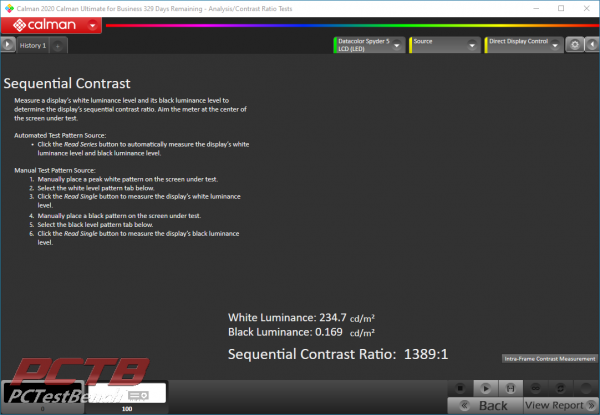Image resolution: width=600 pixels, height=415 pixels.
Task: Click the rightmost round icon in the bottom toolbar
Action: (x=585, y=386)
